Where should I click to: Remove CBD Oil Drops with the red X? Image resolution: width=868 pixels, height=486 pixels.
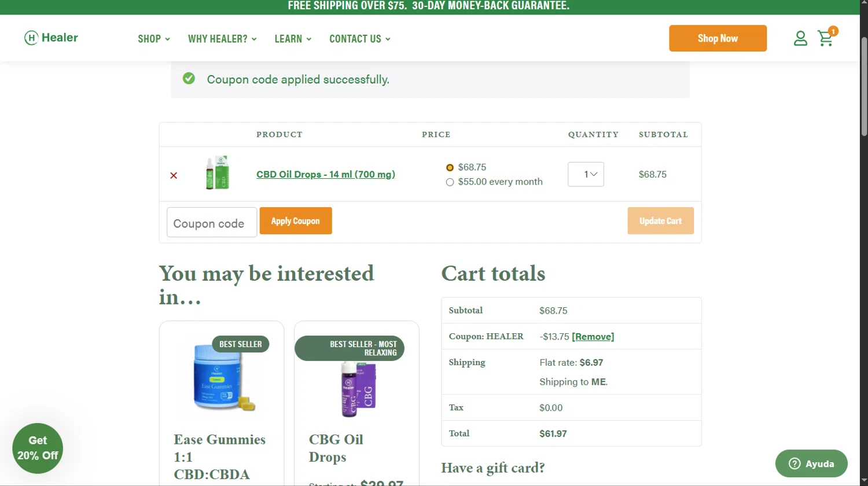(x=174, y=175)
